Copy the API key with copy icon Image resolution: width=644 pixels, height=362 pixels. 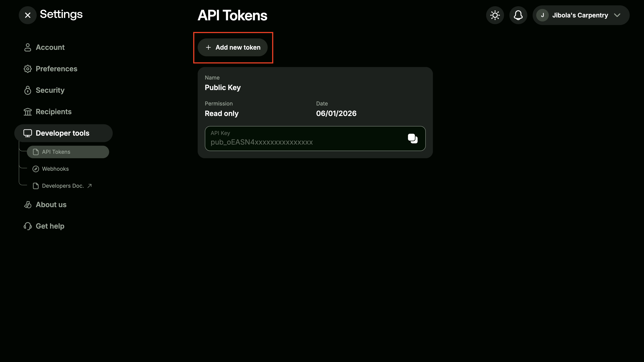[x=413, y=138]
